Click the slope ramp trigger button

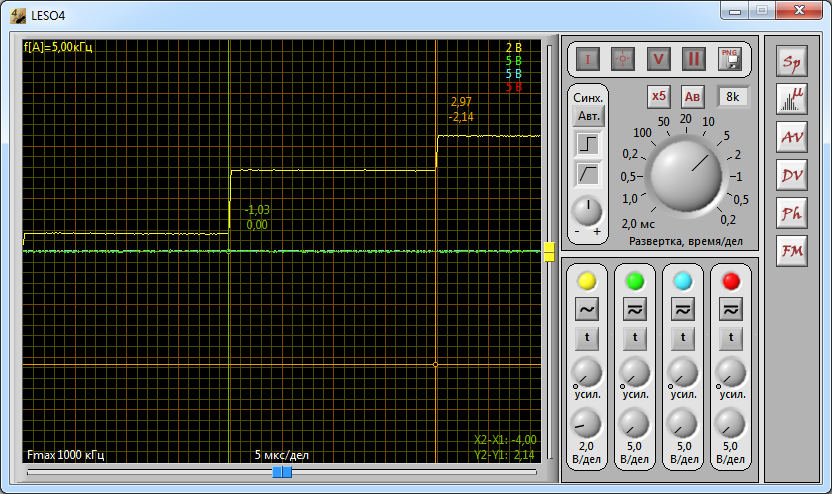point(588,174)
